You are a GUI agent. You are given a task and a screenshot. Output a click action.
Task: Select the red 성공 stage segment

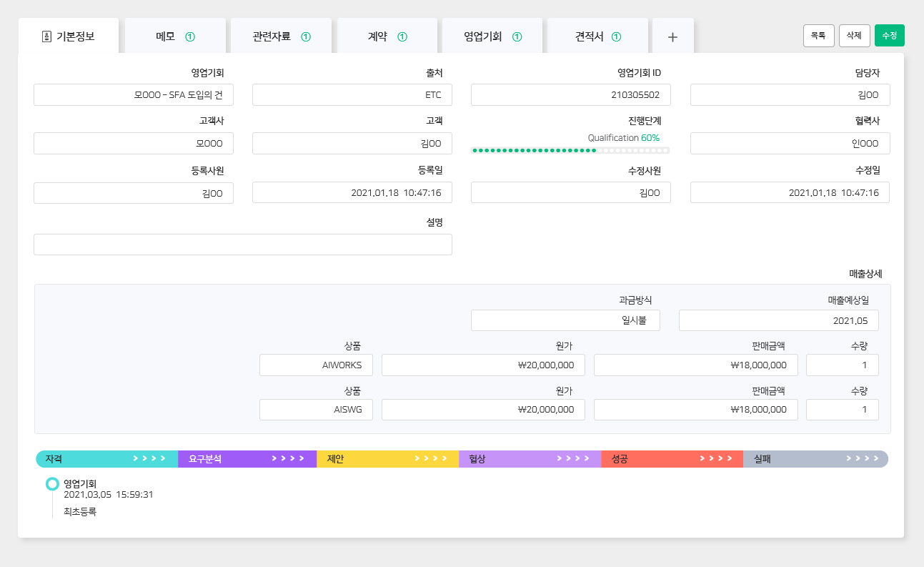click(672, 459)
